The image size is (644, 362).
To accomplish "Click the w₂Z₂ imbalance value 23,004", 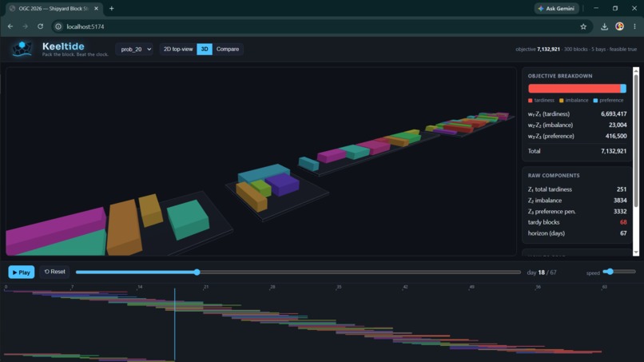I will (618, 125).
